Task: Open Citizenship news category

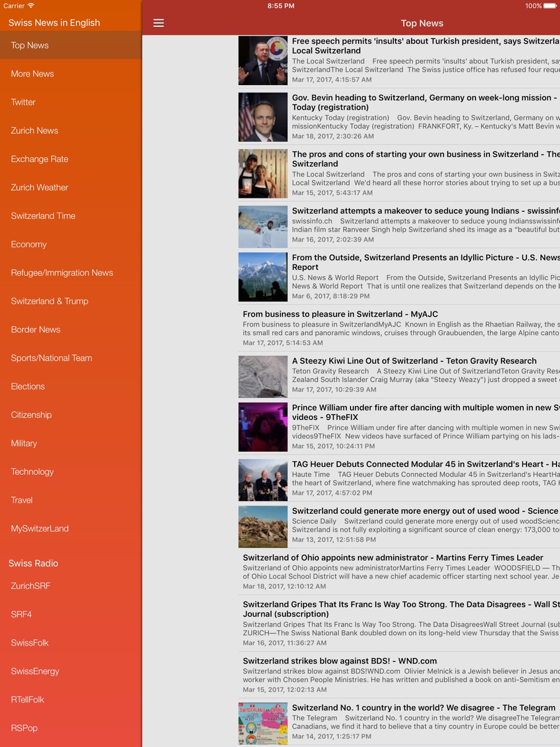Action: [71, 414]
